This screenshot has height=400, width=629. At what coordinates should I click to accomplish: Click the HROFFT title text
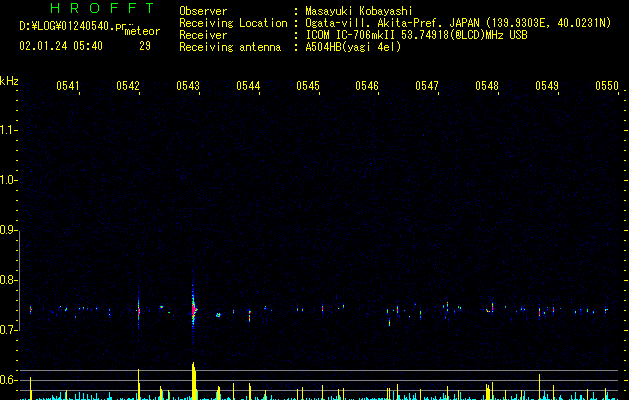click(102, 8)
